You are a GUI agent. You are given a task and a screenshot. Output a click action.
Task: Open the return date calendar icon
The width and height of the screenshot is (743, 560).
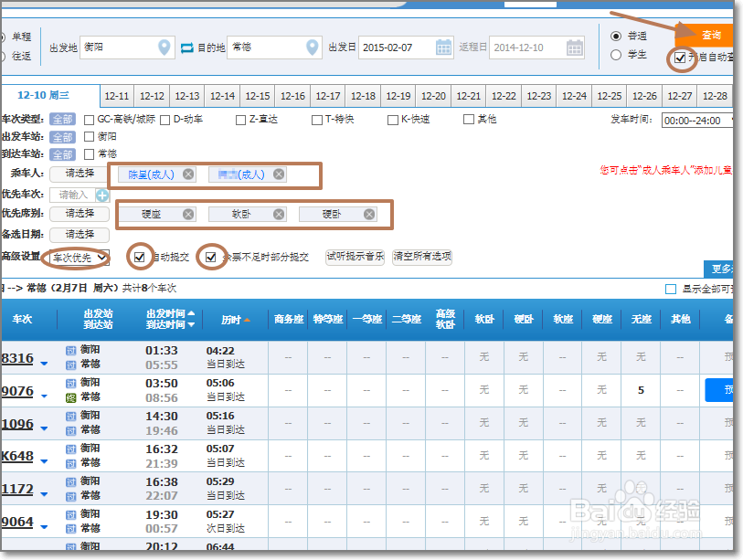click(574, 48)
